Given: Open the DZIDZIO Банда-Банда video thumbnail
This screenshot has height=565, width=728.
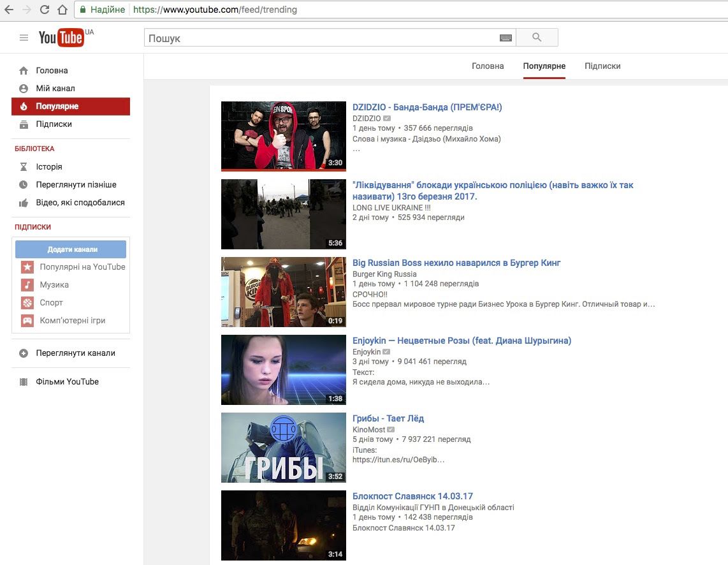Looking at the screenshot, I should pos(284,136).
